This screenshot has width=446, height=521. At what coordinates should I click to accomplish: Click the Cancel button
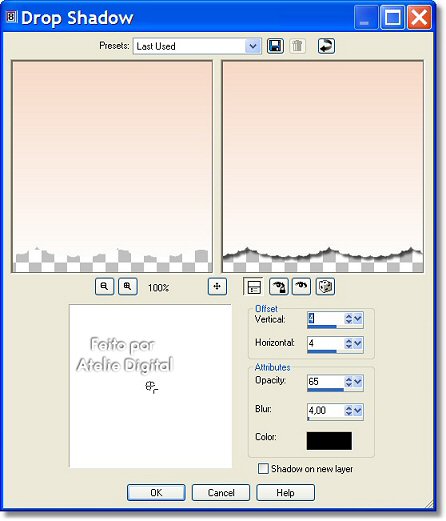pyautogui.click(x=221, y=492)
